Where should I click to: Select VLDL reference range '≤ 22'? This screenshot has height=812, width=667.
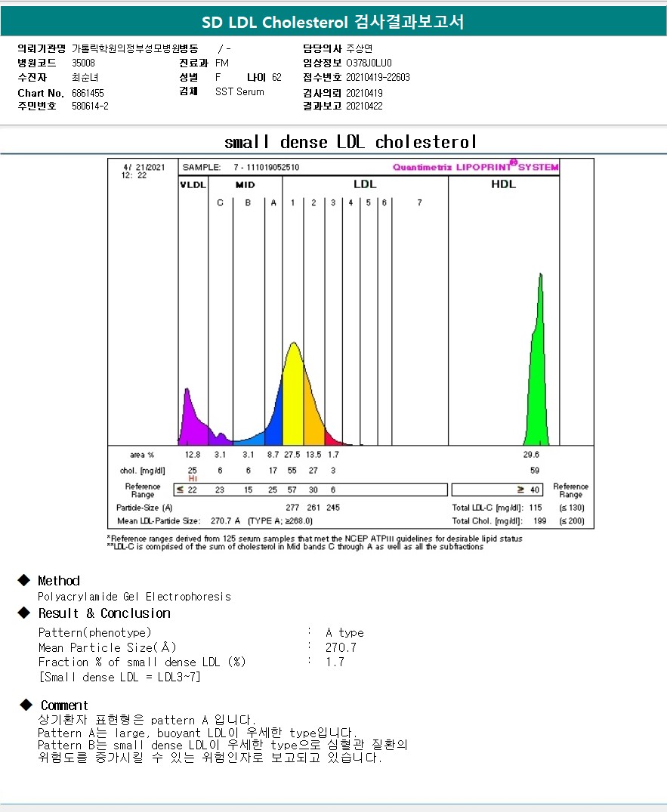pos(187,490)
